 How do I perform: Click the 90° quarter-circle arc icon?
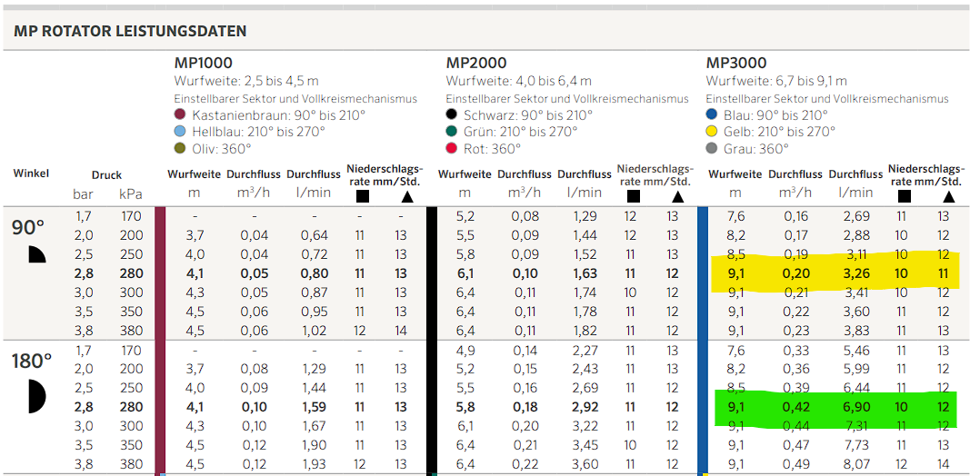(36, 254)
